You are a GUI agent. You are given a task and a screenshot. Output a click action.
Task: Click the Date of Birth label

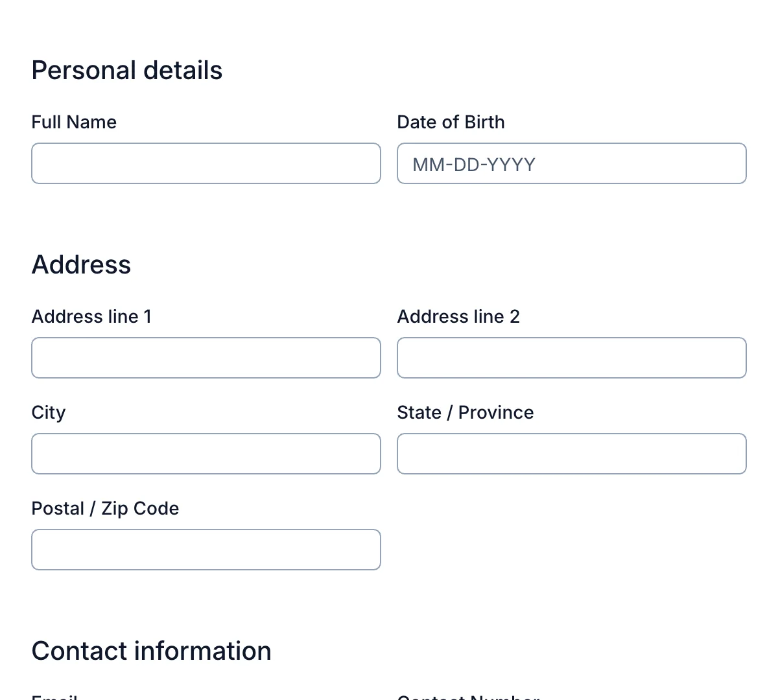pos(450,122)
